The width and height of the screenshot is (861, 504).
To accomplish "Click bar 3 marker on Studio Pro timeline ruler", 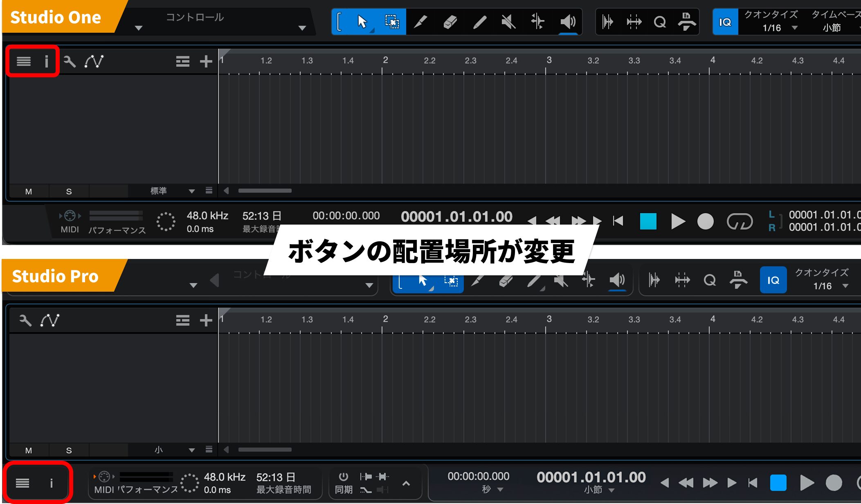I will tap(549, 319).
